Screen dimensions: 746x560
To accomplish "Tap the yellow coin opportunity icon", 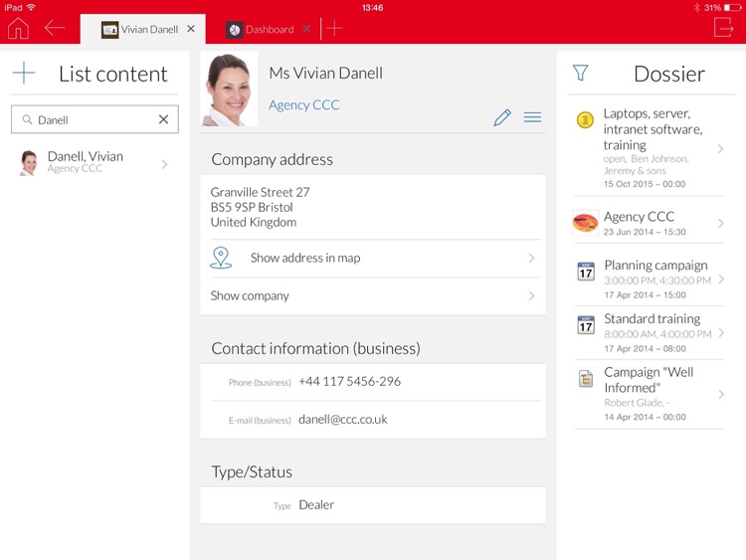I will click(x=585, y=119).
